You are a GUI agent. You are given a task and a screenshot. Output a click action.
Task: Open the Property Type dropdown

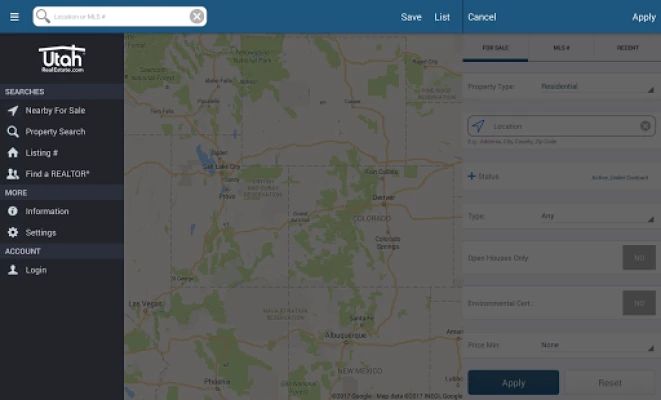597,87
